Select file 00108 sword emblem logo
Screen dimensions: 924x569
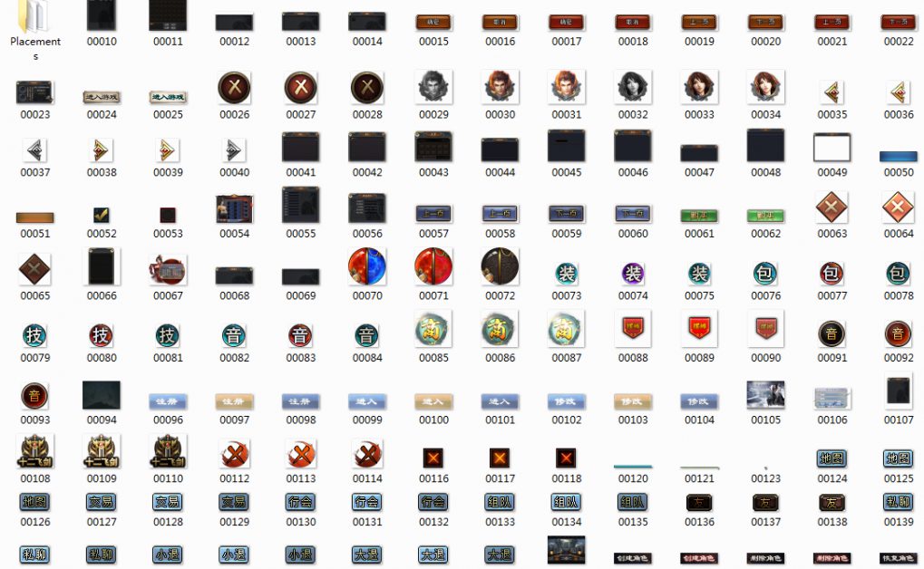click(35, 451)
